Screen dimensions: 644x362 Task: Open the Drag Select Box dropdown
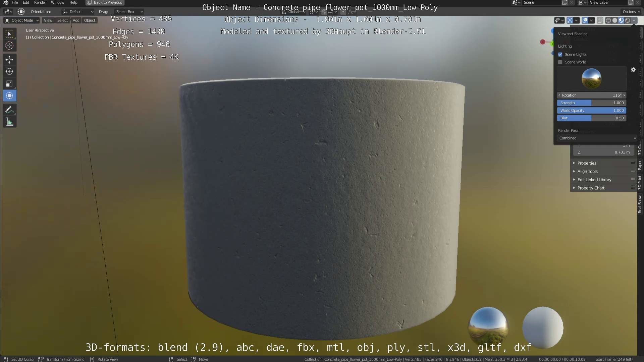pyautogui.click(x=129, y=12)
